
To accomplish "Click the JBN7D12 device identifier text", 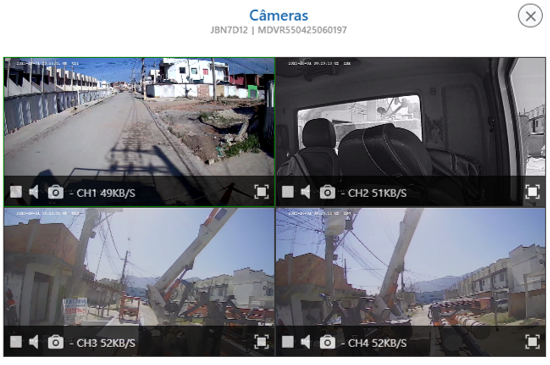I will (229, 30).
